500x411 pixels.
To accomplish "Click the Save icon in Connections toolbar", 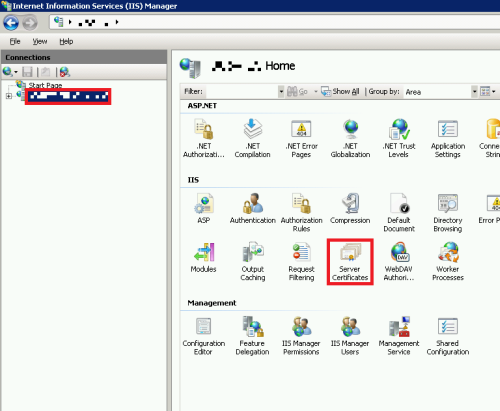I will point(27,72).
